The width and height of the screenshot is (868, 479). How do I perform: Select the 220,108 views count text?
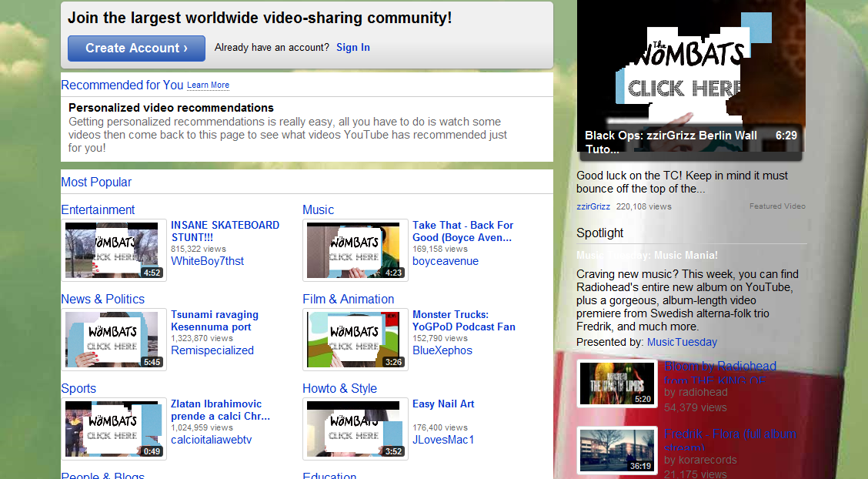click(x=644, y=206)
